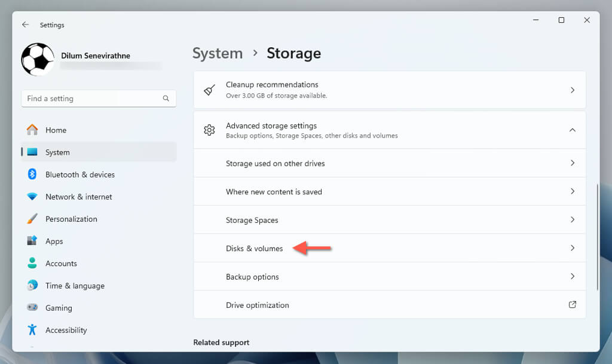Click the Accessibility figure icon
The image size is (612, 364).
pos(32,330)
